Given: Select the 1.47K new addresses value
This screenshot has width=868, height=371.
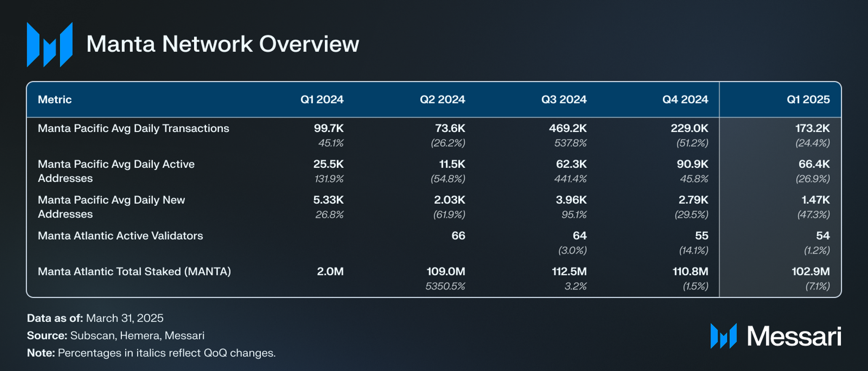Looking at the screenshot, I should pyautogui.click(x=816, y=200).
